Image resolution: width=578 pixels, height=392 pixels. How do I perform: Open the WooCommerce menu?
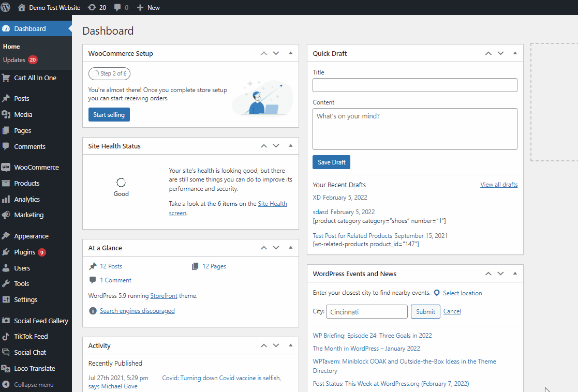[x=36, y=167]
